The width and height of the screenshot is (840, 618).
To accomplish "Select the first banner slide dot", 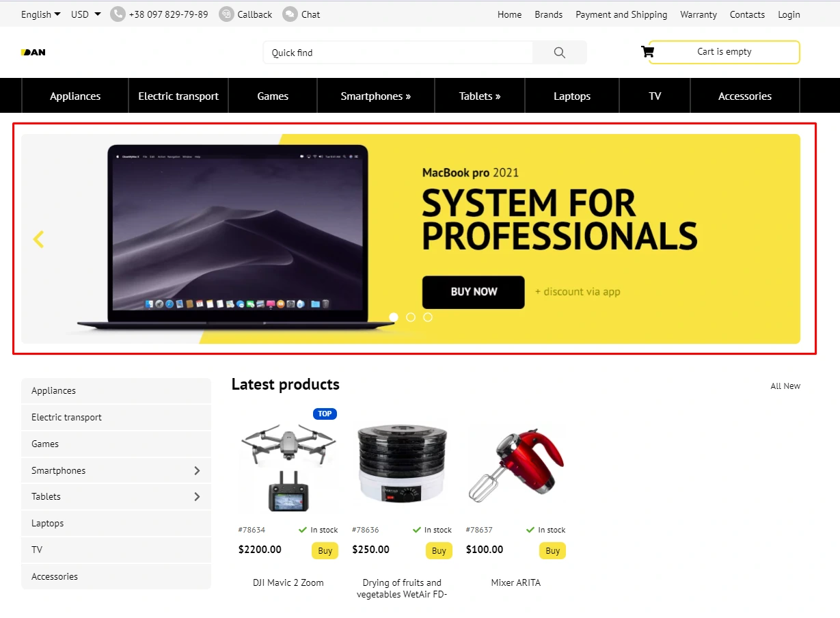I will click(394, 317).
